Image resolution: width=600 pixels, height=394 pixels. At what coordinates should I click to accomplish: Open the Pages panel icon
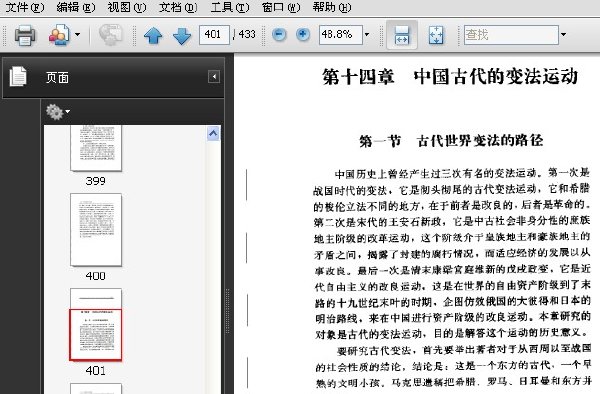coord(18,77)
